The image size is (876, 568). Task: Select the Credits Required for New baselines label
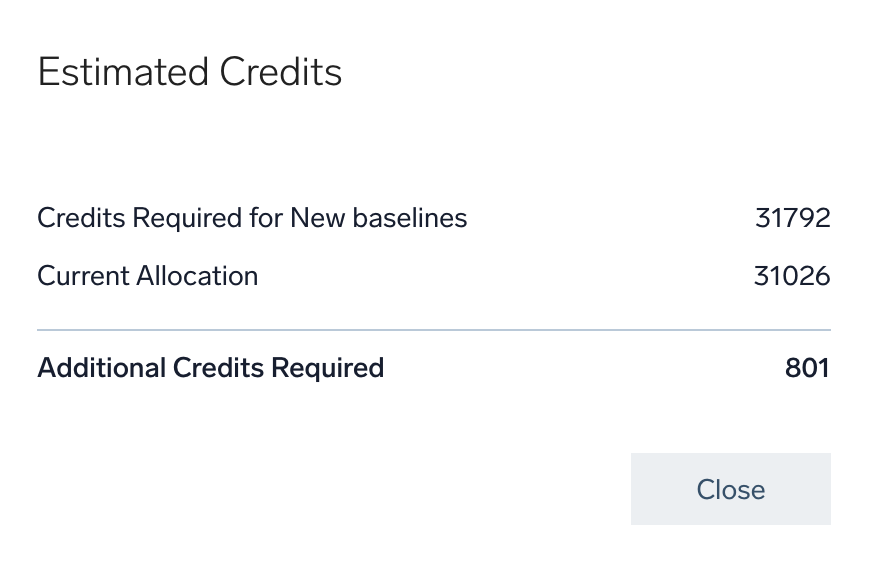[x=252, y=218]
